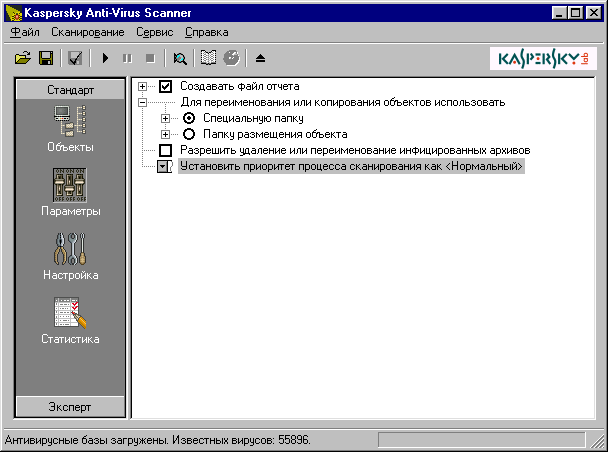Click the eject triangle toolbar icon
Viewport: 608px width, 452px height.
[x=261, y=59]
